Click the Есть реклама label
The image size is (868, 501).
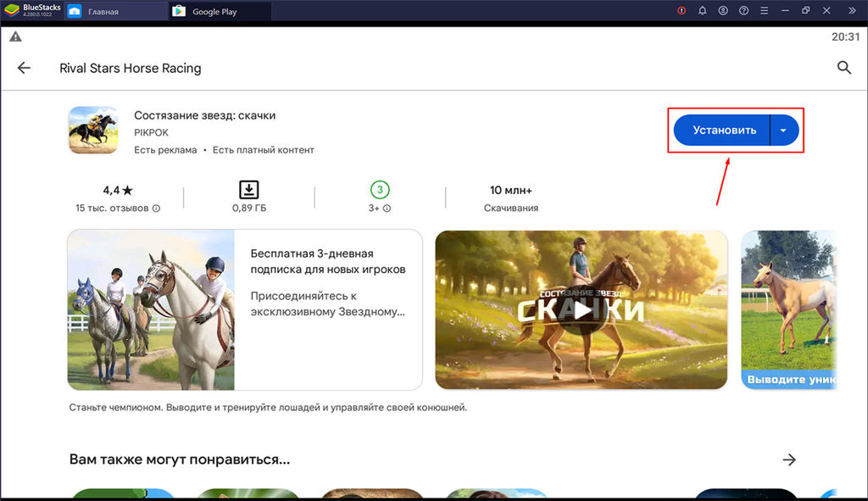[165, 150]
